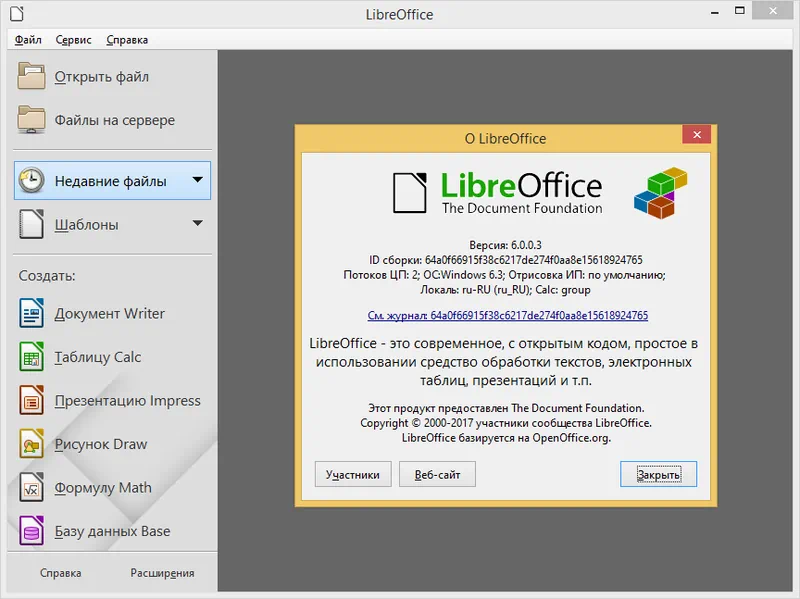Click the Недавние файлы clock icon
800x599 pixels.
tap(31, 180)
